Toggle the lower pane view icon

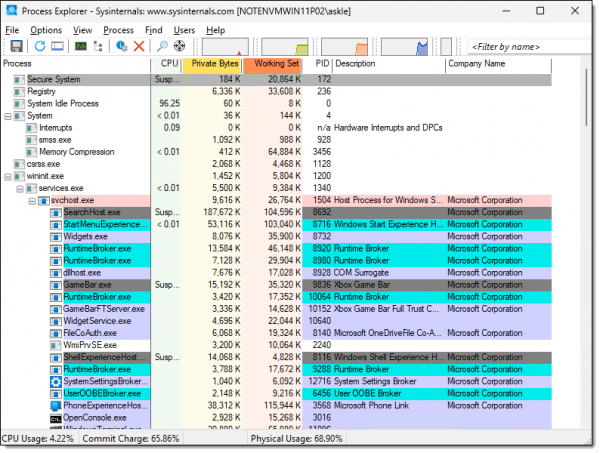[57, 46]
